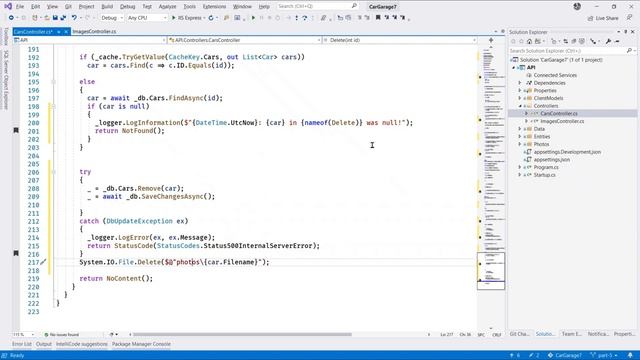Click Show All Files icon in Solution Explorer
This screenshot has width=640, height=360.
coord(582,41)
